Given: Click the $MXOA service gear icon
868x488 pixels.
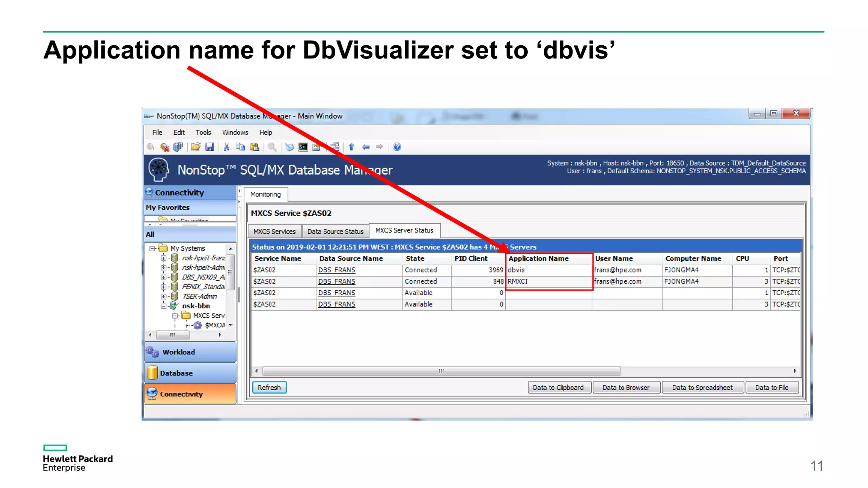Looking at the screenshot, I should click(198, 325).
